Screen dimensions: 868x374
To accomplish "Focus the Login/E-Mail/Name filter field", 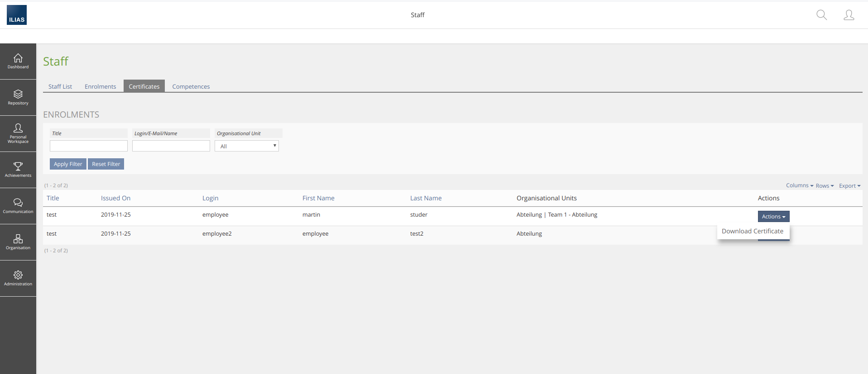I will point(171,146).
